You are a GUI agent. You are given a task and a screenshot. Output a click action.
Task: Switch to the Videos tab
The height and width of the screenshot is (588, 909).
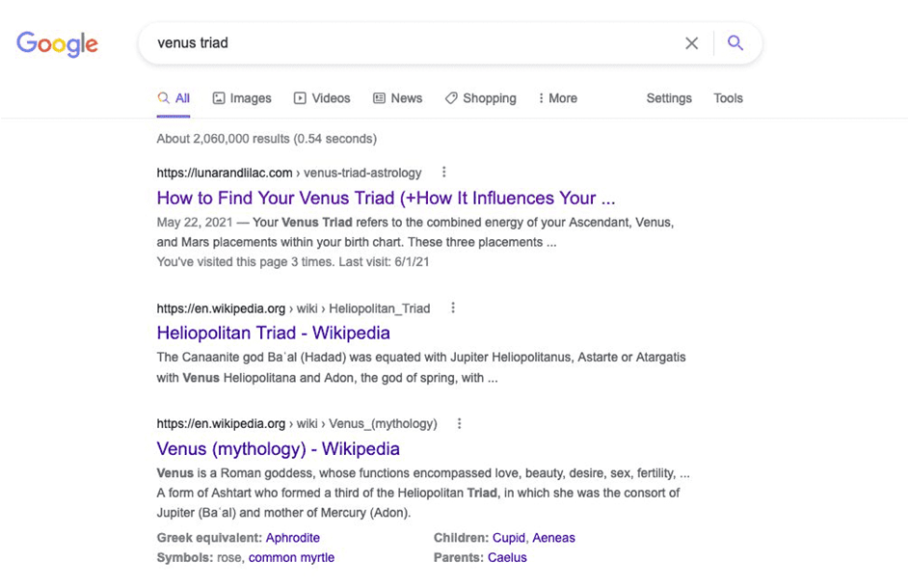click(322, 98)
